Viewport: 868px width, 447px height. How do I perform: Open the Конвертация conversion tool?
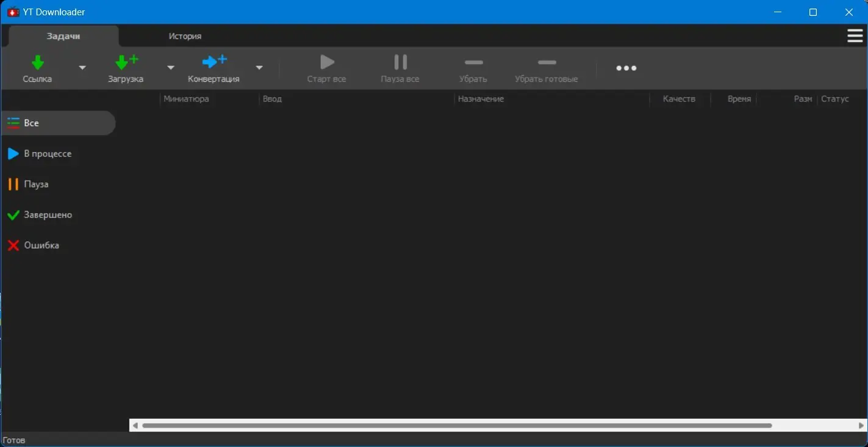click(x=213, y=62)
